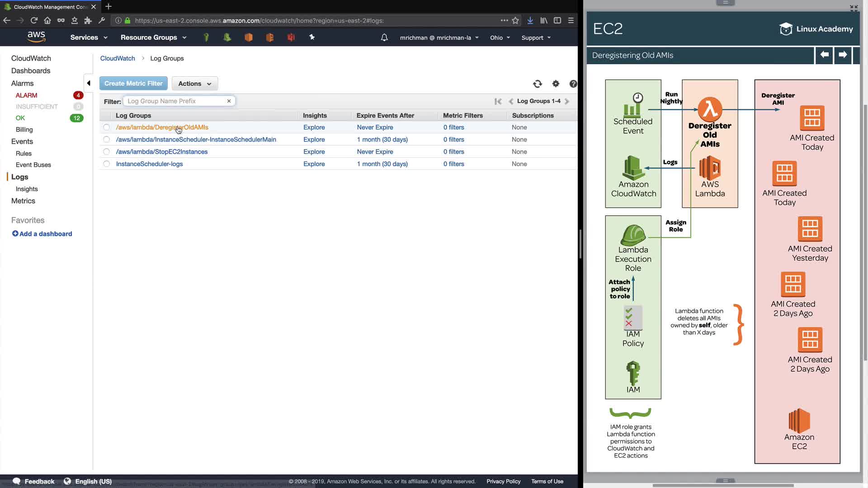The image size is (868, 488).
Task: Select the StopEC2Instances log group radio button
Action: 106,152
